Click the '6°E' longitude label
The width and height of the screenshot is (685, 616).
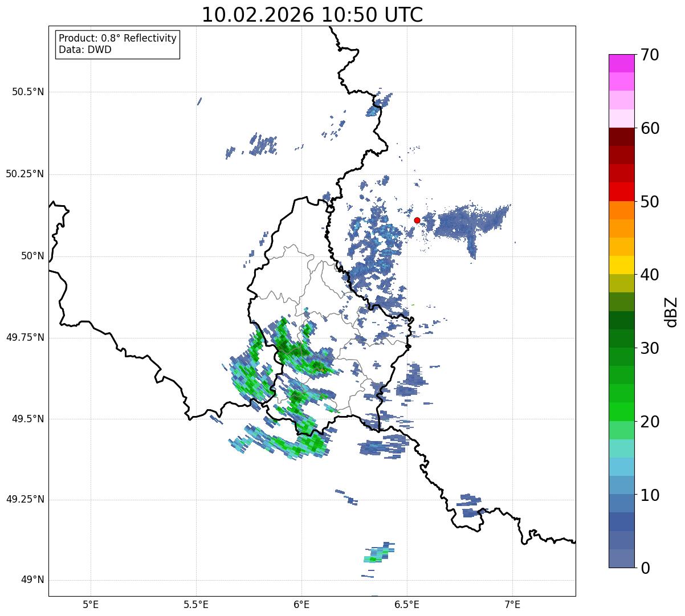click(301, 604)
